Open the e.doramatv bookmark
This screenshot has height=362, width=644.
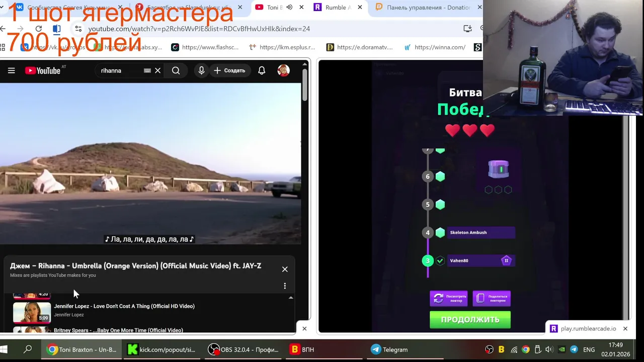coord(359,47)
